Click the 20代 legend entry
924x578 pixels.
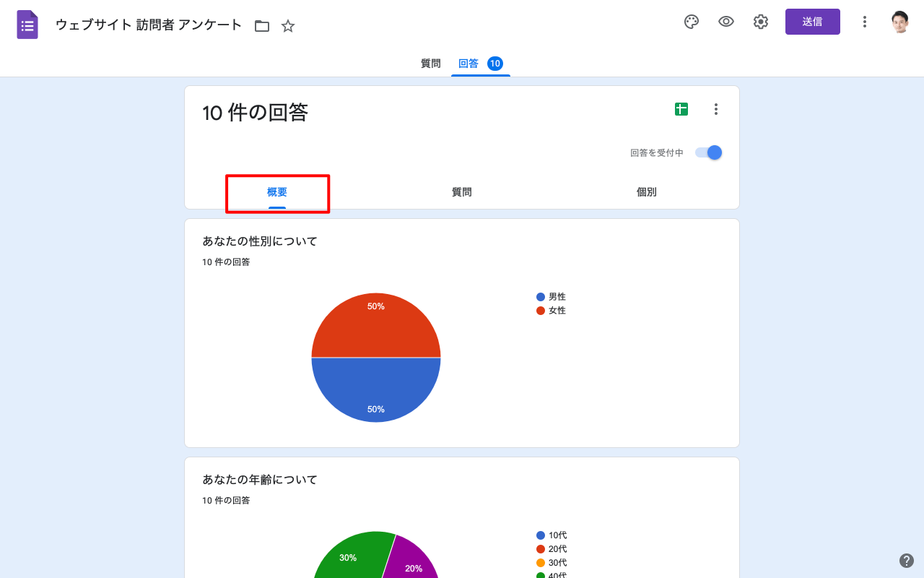pyautogui.click(x=552, y=549)
